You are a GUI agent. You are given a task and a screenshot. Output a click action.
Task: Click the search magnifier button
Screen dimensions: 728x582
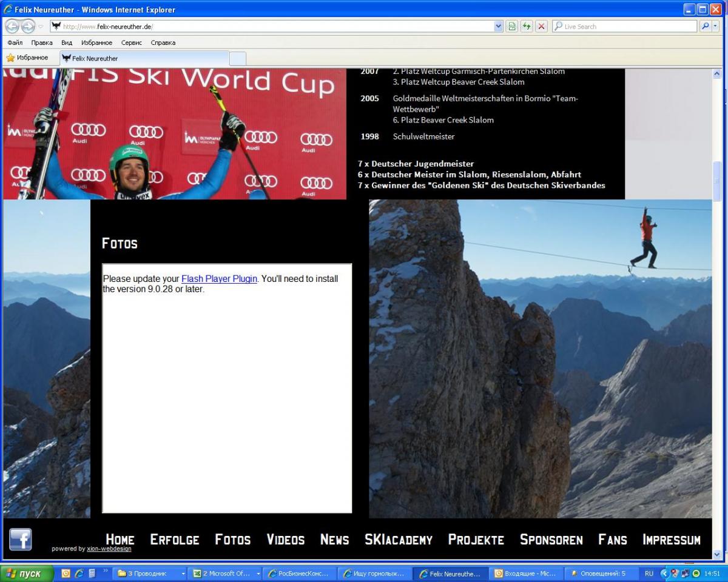click(705, 26)
